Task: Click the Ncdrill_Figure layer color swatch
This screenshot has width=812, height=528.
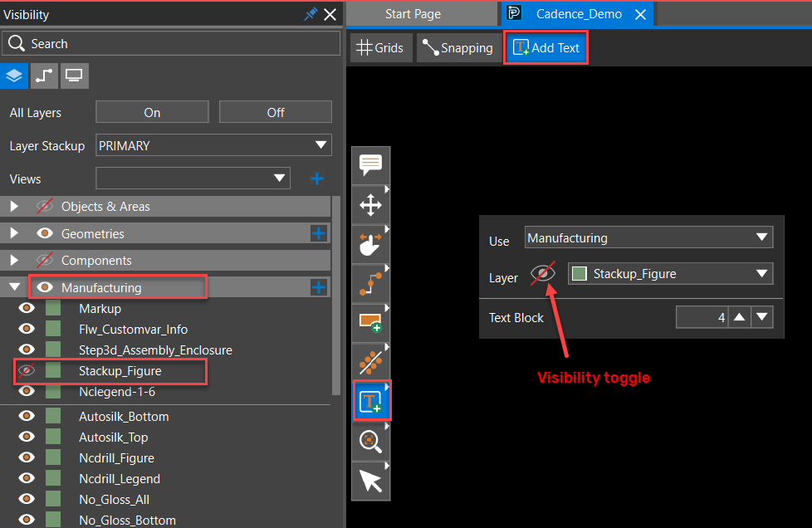Action: 53,457
